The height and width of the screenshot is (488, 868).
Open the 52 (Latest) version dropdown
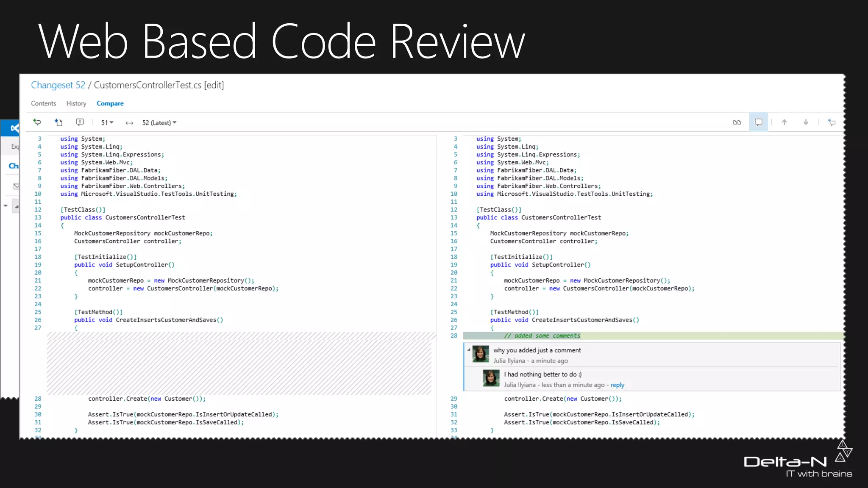159,123
